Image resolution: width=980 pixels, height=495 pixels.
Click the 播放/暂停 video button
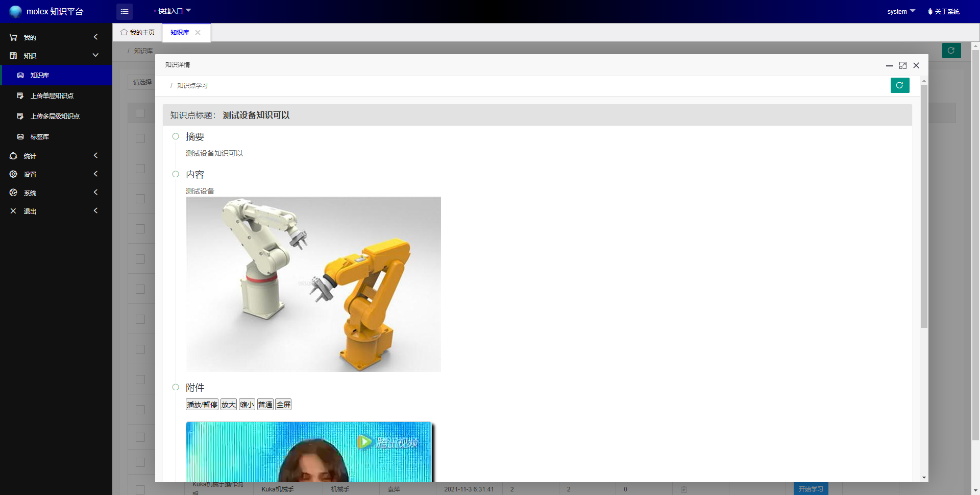tap(202, 405)
